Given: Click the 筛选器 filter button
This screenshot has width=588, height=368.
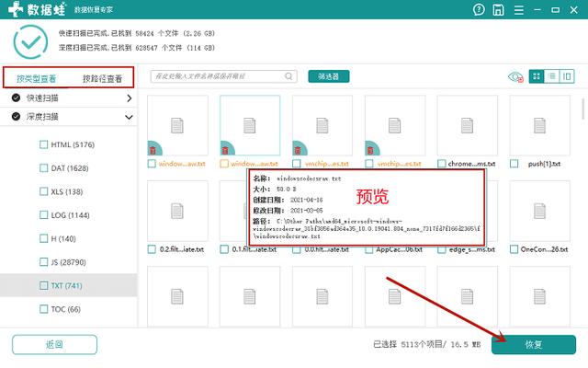Looking at the screenshot, I should click(x=329, y=76).
